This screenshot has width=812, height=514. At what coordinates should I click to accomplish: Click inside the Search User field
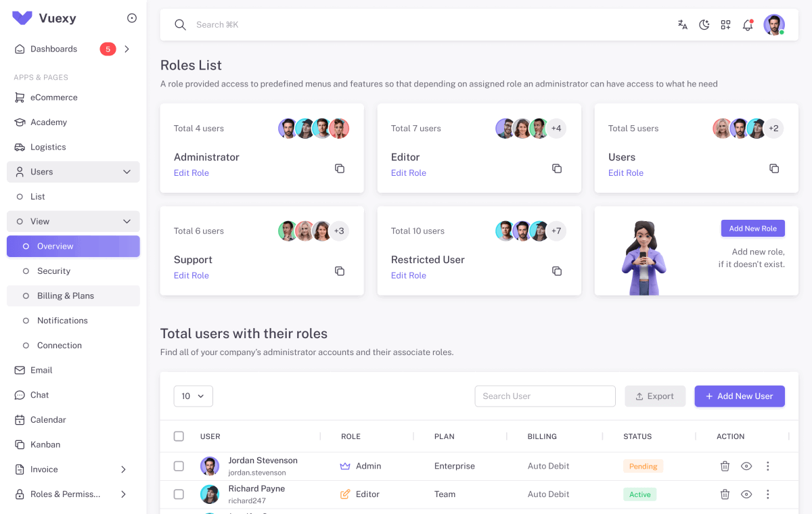545,396
